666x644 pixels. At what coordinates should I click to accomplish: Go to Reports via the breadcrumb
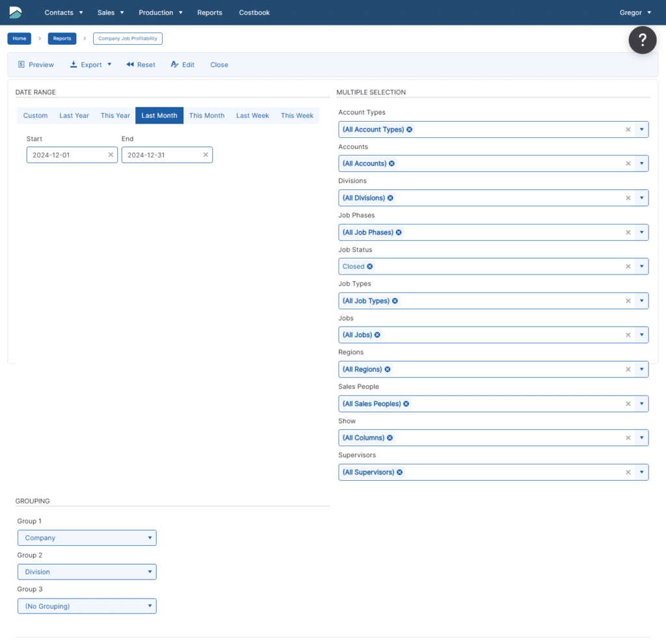click(x=62, y=38)
